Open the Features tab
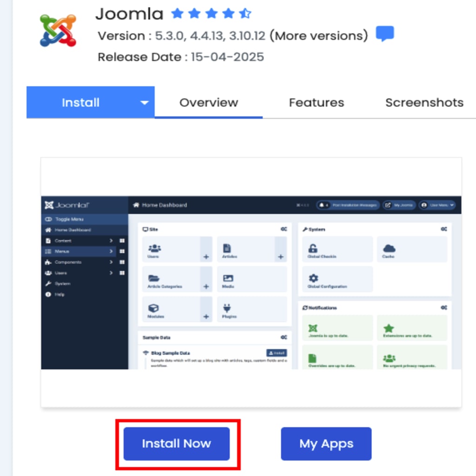476x476 pixels. (x=316, y=103)
